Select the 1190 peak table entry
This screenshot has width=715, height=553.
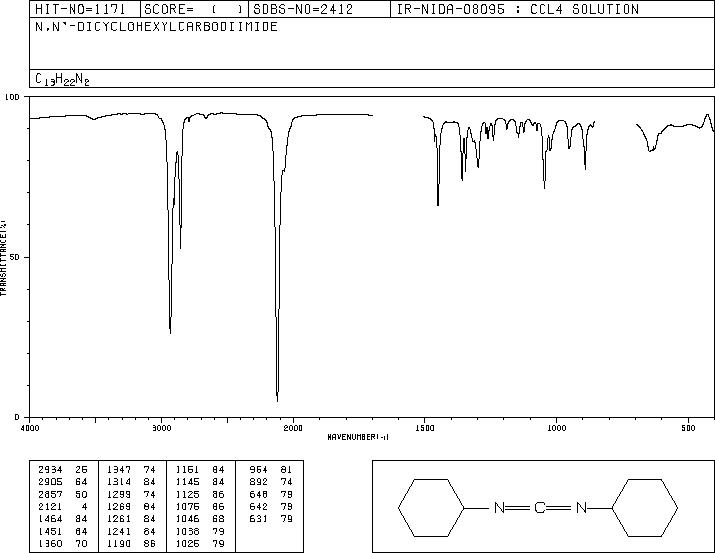point(131,544)
